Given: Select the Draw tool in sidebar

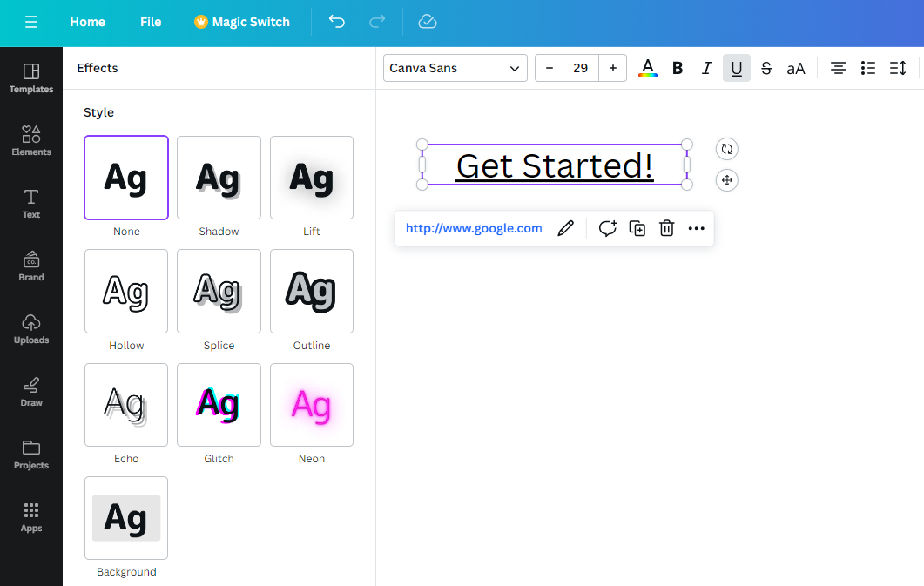Looking at the screenshot, I should pyautogui.click(x=31, y=392).
